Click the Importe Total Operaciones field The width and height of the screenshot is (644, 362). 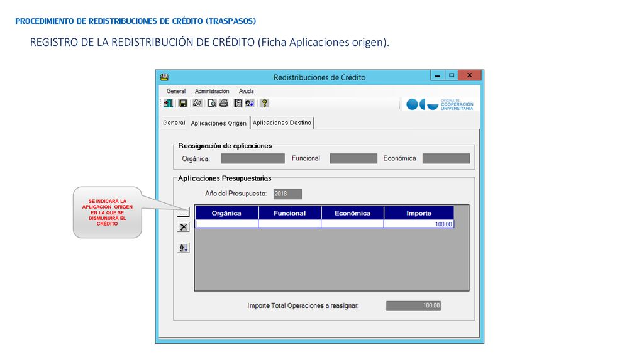(413, 306)
